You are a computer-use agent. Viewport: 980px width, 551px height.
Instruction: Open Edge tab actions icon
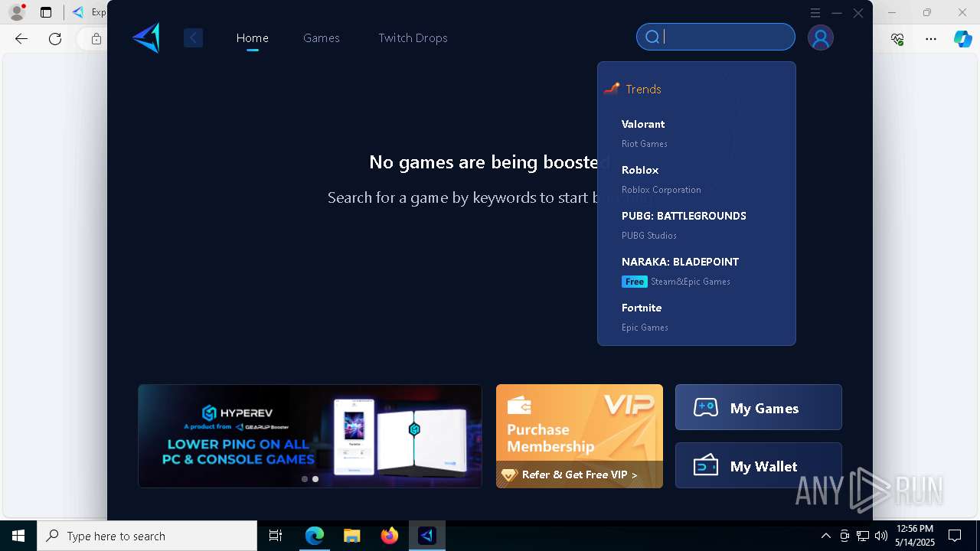[46, 12]
